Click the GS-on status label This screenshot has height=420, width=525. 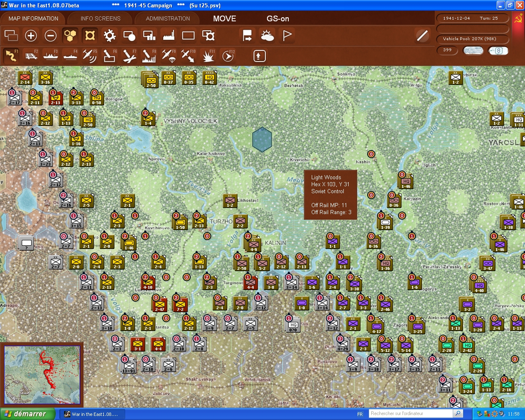tap(278, 19)
